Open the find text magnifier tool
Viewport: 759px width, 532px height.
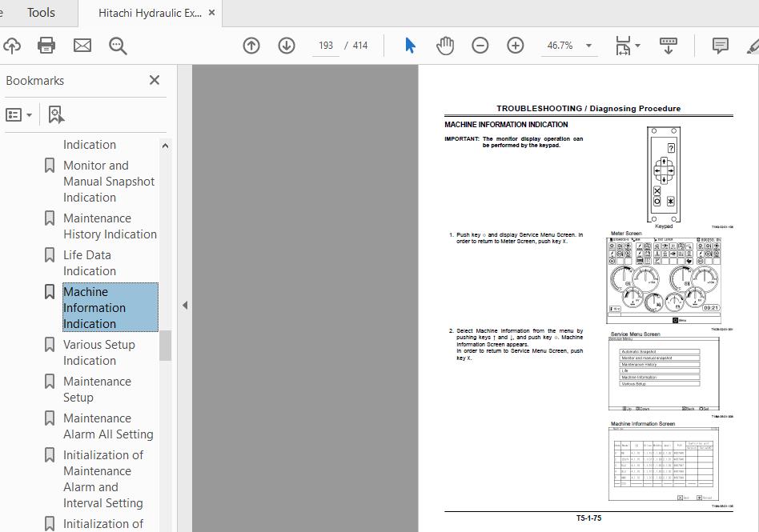(x=118, y=46)
